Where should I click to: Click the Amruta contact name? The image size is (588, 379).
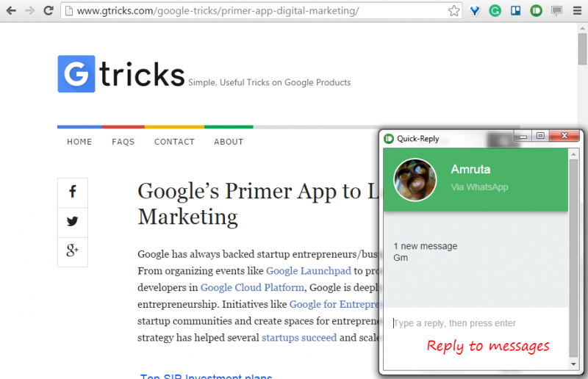(x=470, y=169)
